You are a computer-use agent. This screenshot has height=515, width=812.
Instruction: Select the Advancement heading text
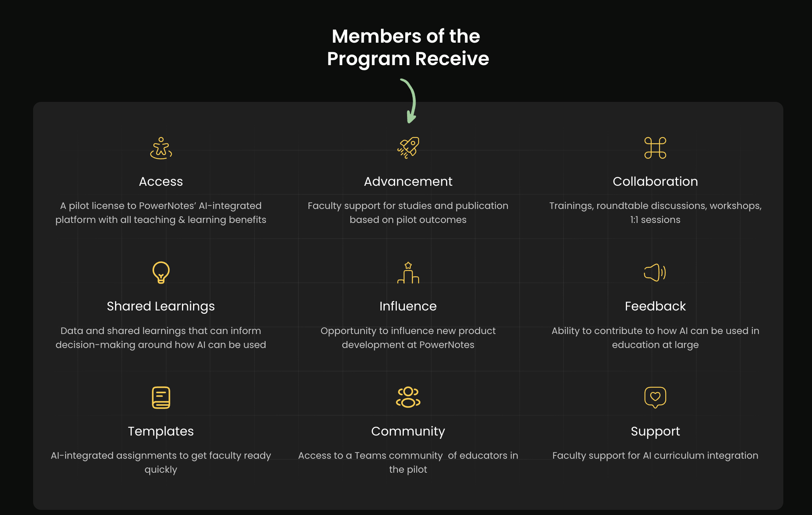tap(408, 182)
